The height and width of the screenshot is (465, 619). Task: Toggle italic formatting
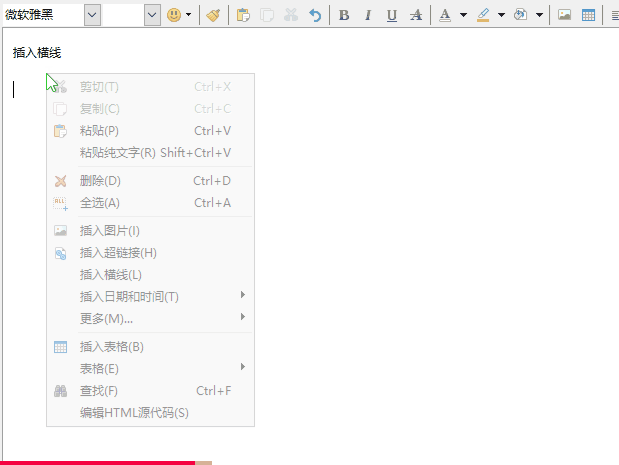coord(368,15)
